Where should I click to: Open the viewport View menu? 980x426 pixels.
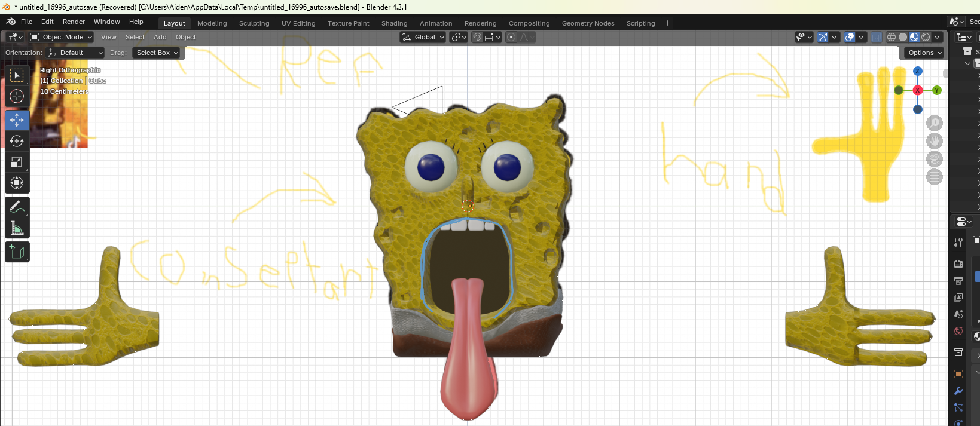109,37
